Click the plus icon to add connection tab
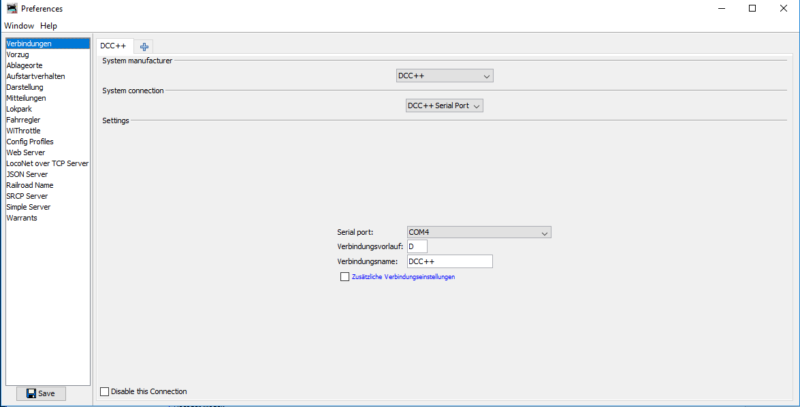 click(144, 47)
